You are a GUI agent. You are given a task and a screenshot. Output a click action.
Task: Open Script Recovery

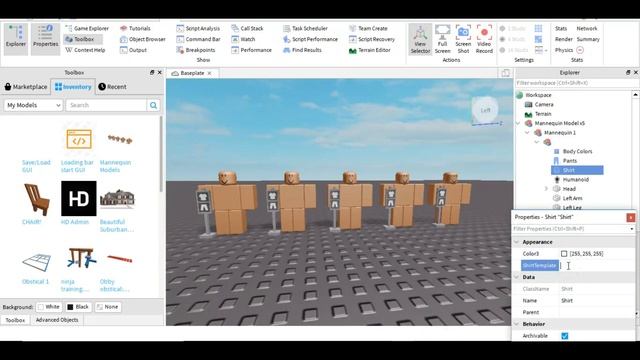click(371, 39)
